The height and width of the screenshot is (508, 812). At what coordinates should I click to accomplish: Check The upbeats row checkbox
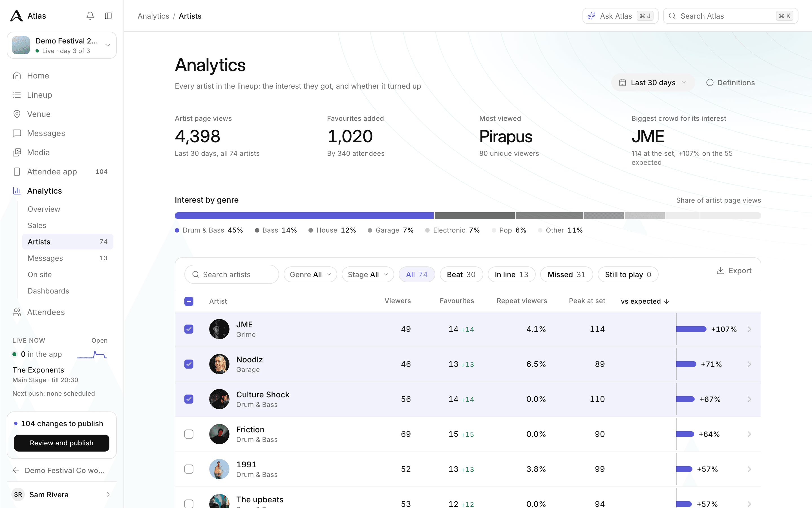pyautogui.click(x=189, y=504)
